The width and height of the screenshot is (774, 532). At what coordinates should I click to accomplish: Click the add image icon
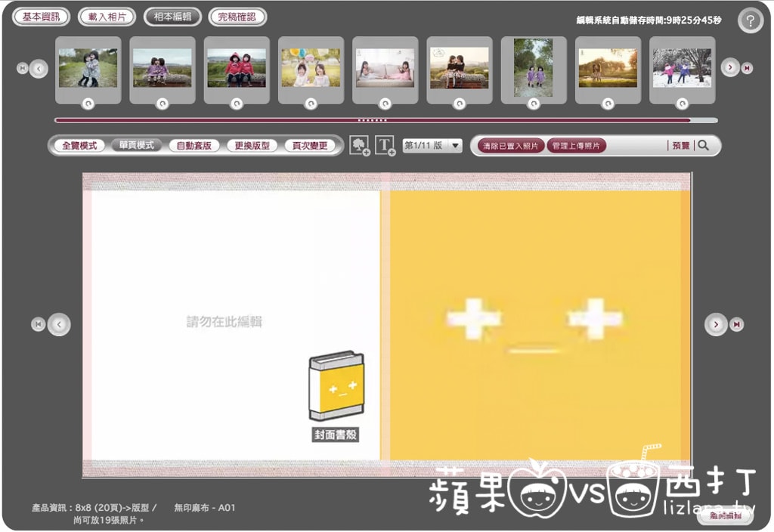point(359,146)
